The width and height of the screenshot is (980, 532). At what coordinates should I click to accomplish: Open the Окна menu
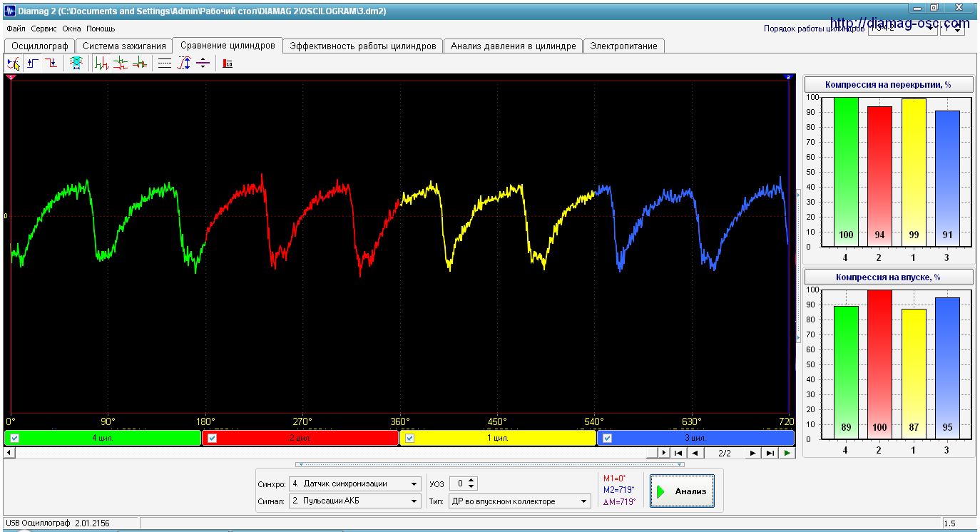(71, 29)
